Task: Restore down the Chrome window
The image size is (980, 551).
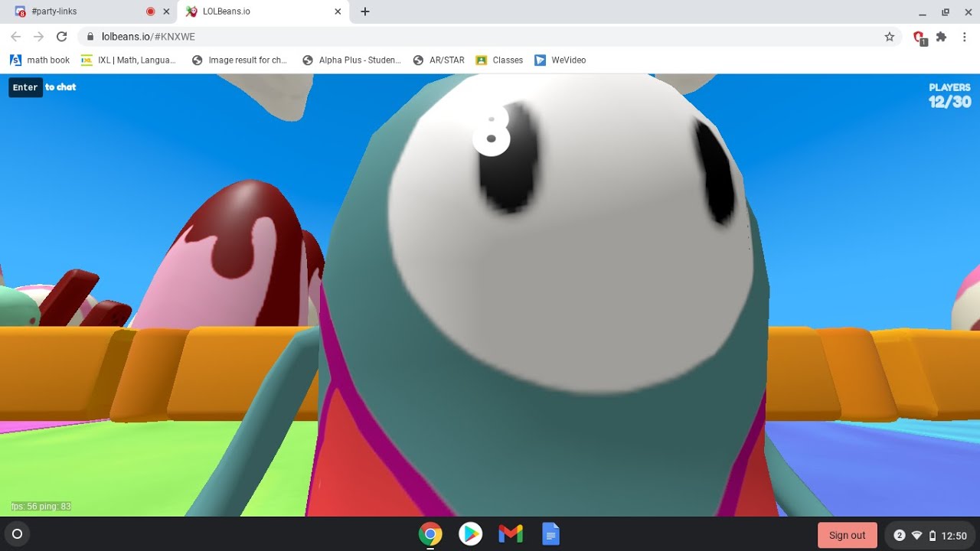Action: [x=946, y=12]
